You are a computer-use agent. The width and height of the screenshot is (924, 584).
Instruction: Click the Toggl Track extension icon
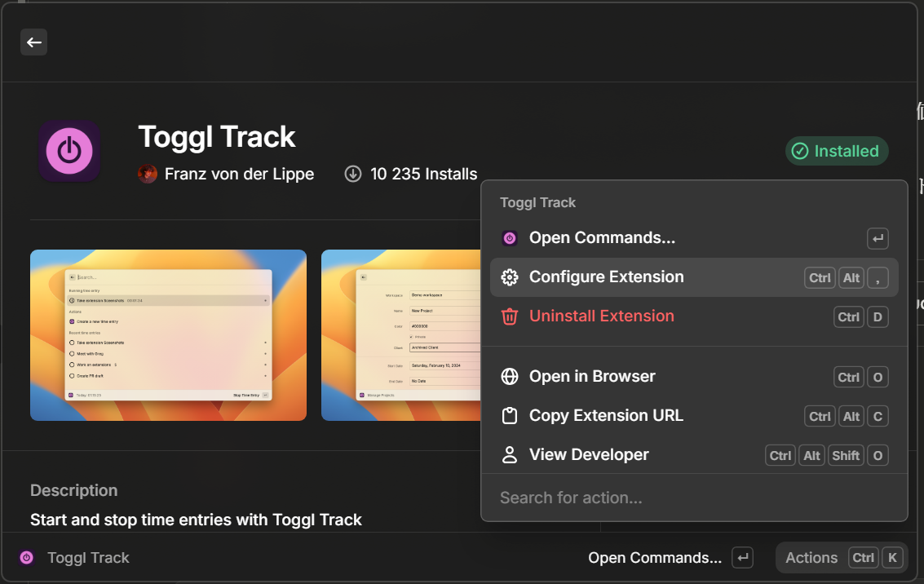tap(69, 150)
